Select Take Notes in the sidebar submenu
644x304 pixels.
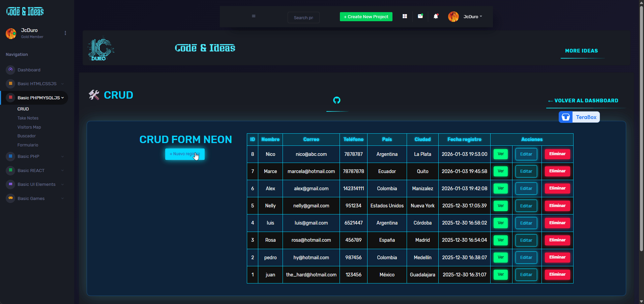point(28,118)
